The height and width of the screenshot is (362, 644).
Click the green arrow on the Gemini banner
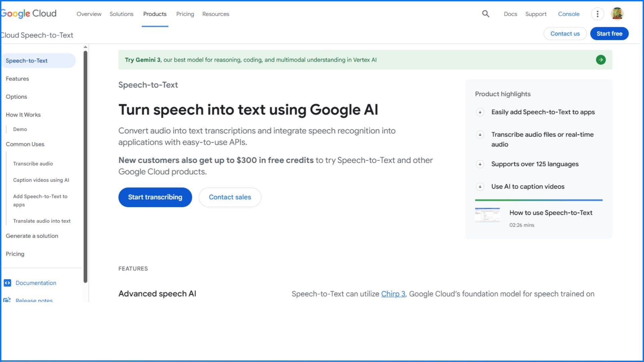[601, 60]
